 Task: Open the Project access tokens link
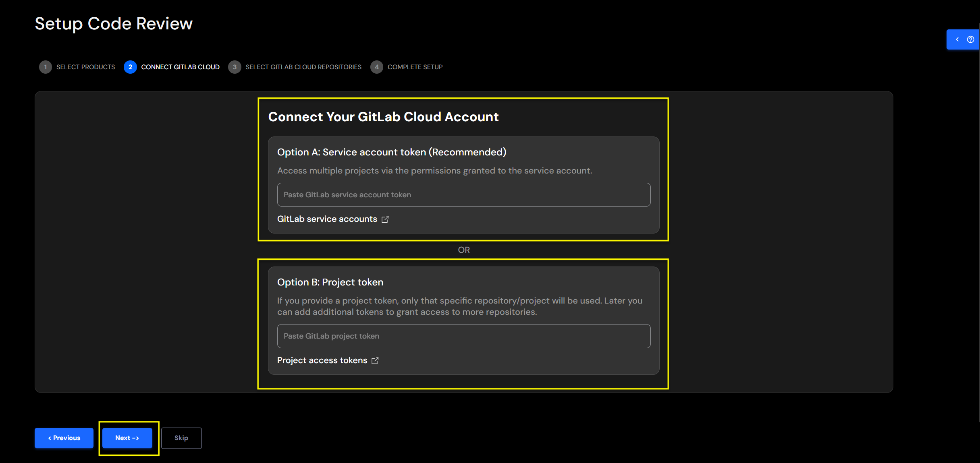(322, 360)
